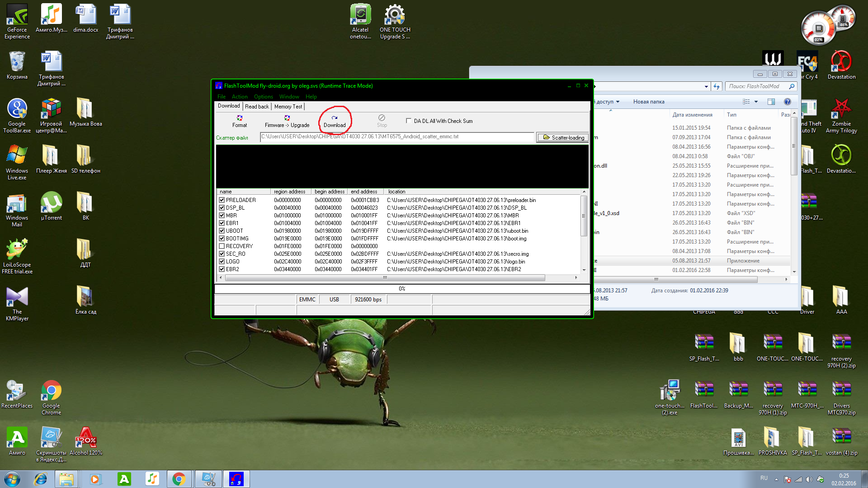Open the uTorrent desktop icon

[51, 203]
